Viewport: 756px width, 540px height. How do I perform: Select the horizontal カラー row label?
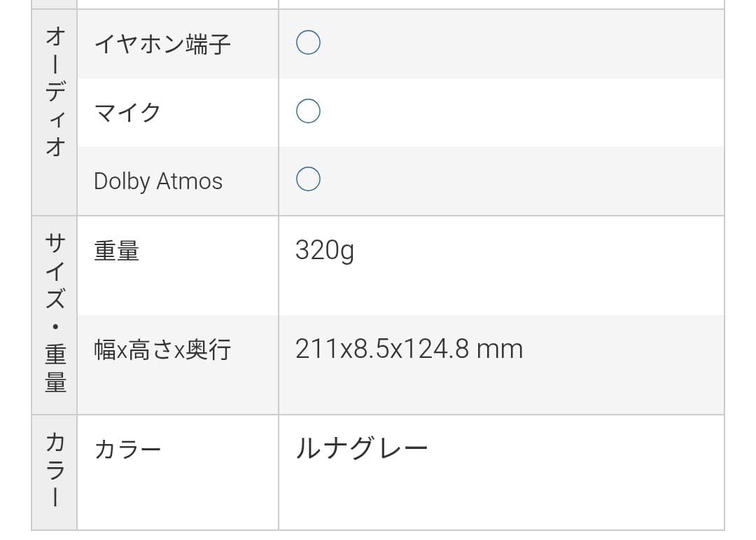coord(127,449)
